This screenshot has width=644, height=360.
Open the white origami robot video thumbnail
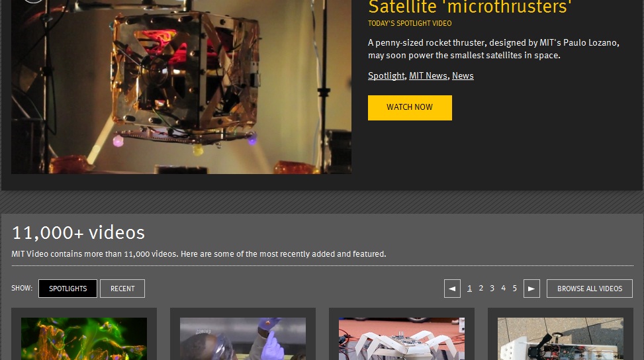point(402,339)
